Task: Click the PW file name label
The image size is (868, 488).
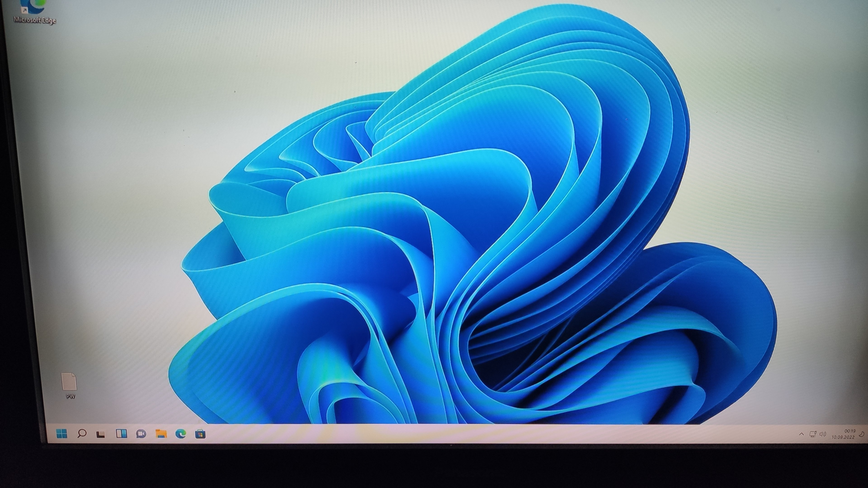Action: click(x=71, y=396)
